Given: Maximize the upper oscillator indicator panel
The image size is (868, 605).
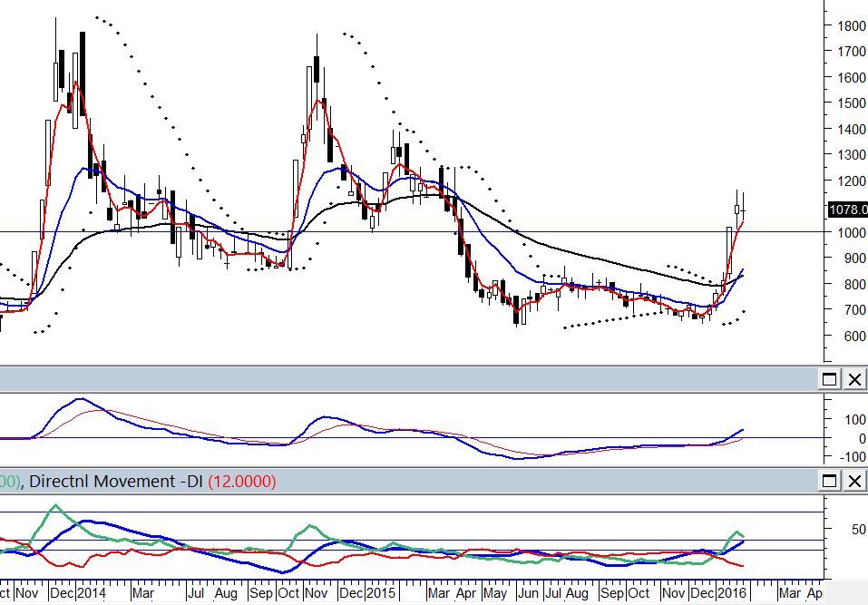Looking at the screenshot, I should 829,379.
